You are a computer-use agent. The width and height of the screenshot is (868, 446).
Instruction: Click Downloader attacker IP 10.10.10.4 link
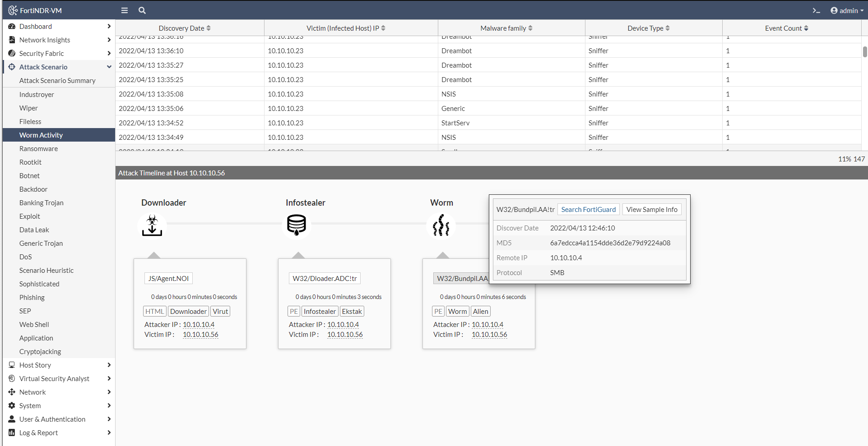pos(199,324)
